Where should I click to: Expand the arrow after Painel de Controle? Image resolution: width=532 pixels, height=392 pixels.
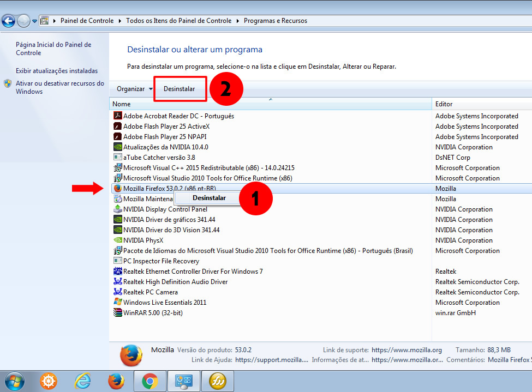119,21
